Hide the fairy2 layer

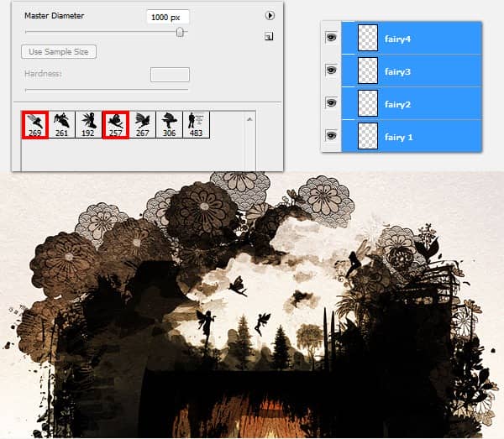click(331, 102)
